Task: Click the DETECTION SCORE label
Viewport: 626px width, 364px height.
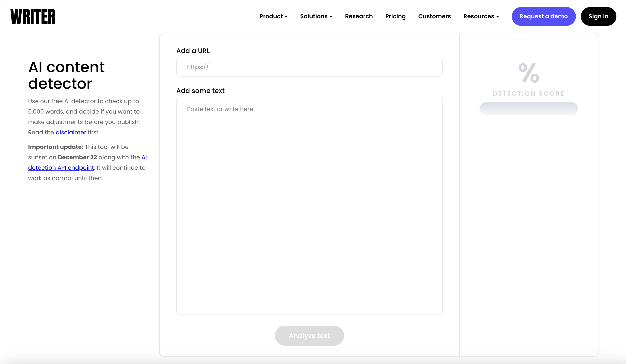Action: pyautogui.click(x=529, y=94)
